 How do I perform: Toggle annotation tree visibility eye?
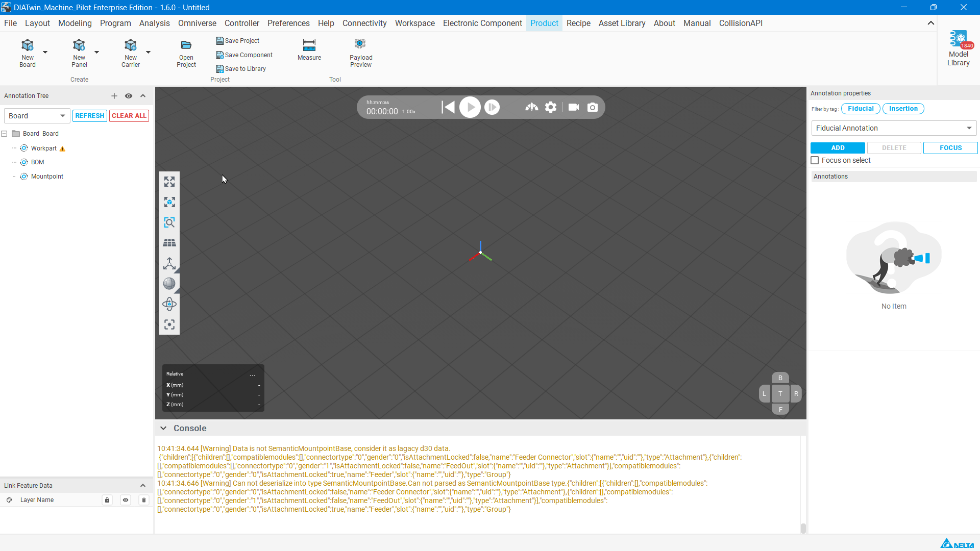(129, 96)
